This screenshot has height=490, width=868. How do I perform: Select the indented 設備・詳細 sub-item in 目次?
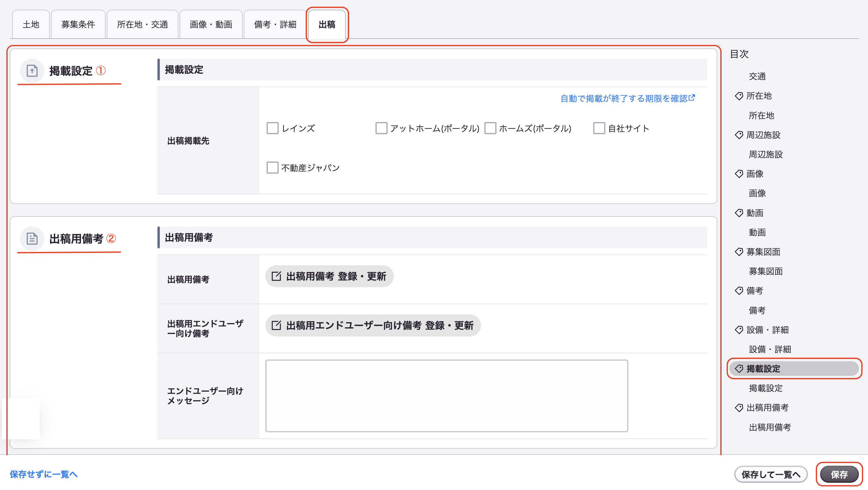coord(770,349)
